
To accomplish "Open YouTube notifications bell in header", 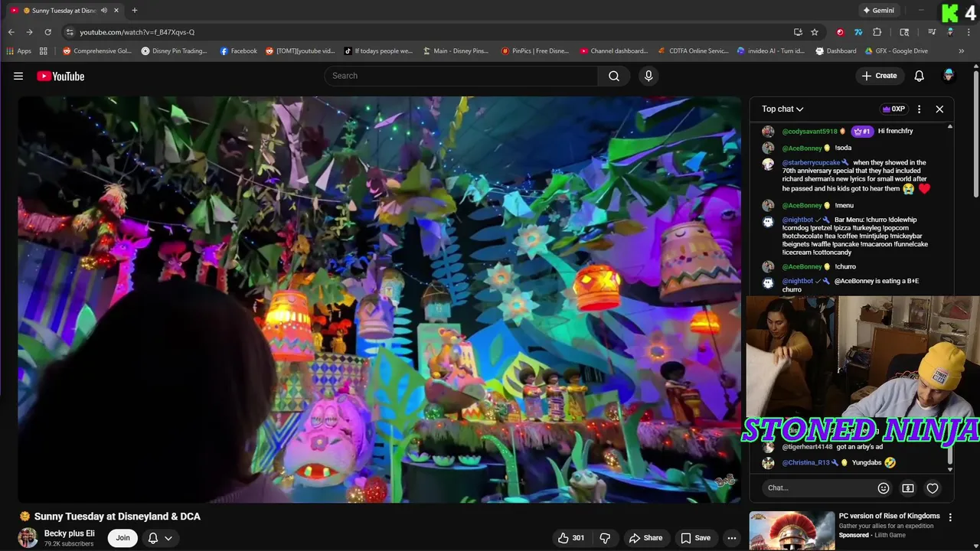I will 919,76.
